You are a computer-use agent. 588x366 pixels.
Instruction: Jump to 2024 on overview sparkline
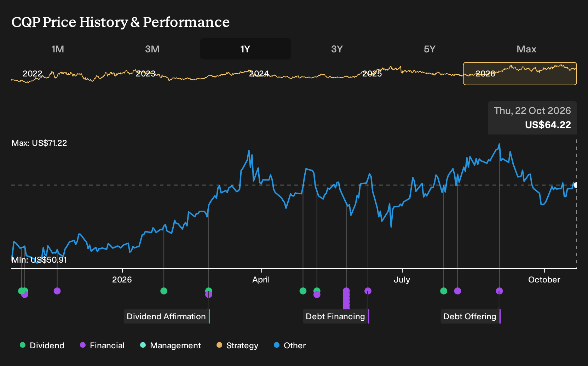(x=259, y=74)
